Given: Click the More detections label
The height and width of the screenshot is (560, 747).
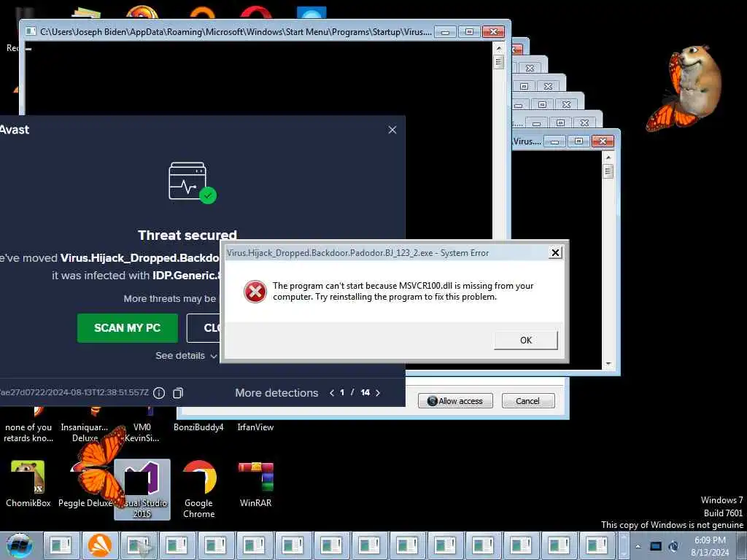Looking at the screenshot, I should pyautogui.click(x=276, y=393).
